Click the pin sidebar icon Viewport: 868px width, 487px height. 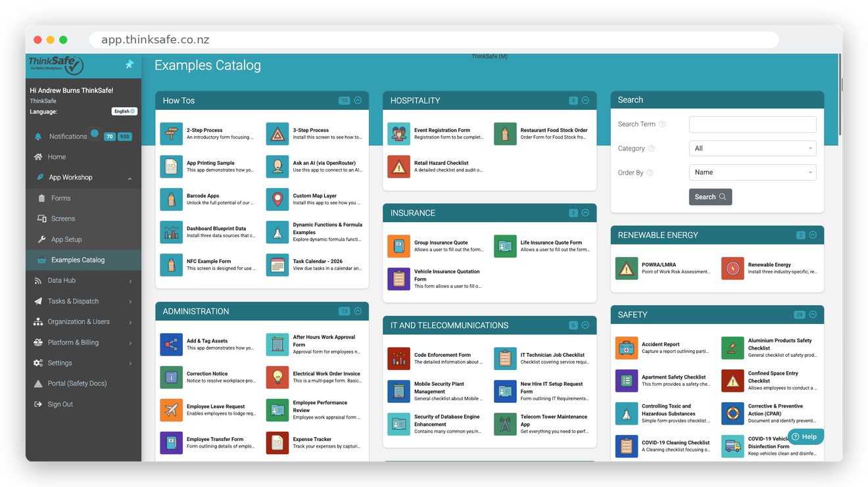(x=130, y=64)
